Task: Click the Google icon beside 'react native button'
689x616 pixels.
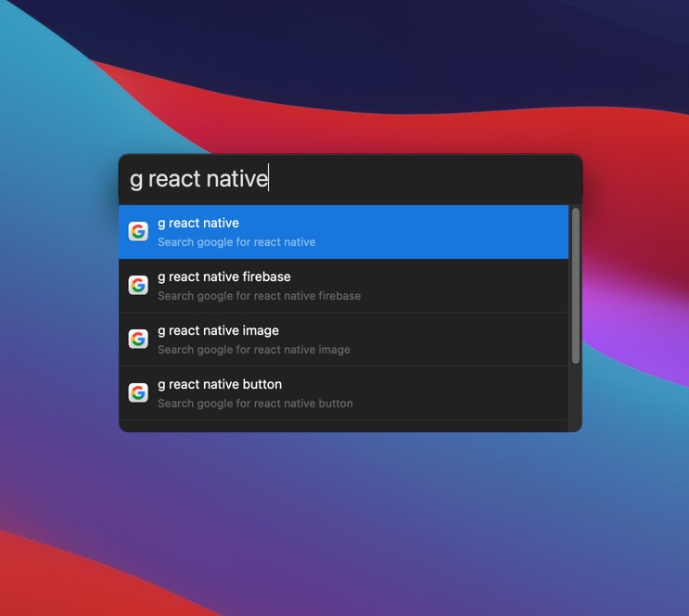Action: point(138,392)
